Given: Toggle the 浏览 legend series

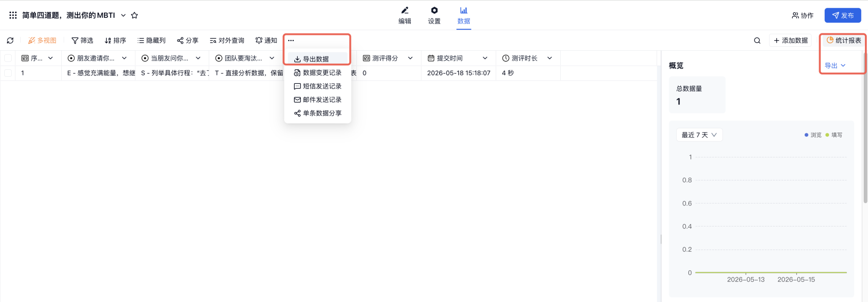Looking at the screenshot, I should 813,135.
